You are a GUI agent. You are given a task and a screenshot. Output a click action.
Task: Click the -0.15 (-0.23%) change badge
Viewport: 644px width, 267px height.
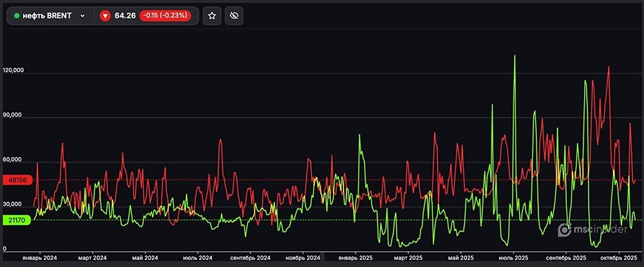[x=165, y=15]
